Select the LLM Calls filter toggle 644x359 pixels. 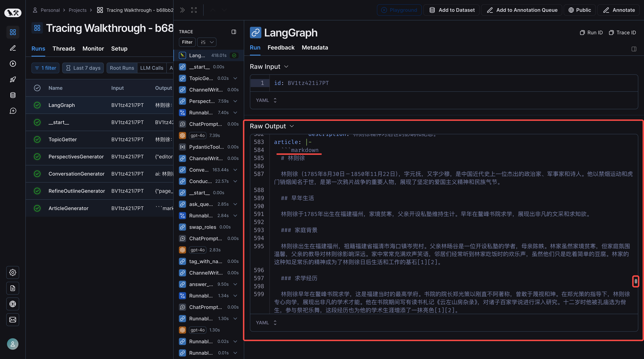click(x=152, y=68)
